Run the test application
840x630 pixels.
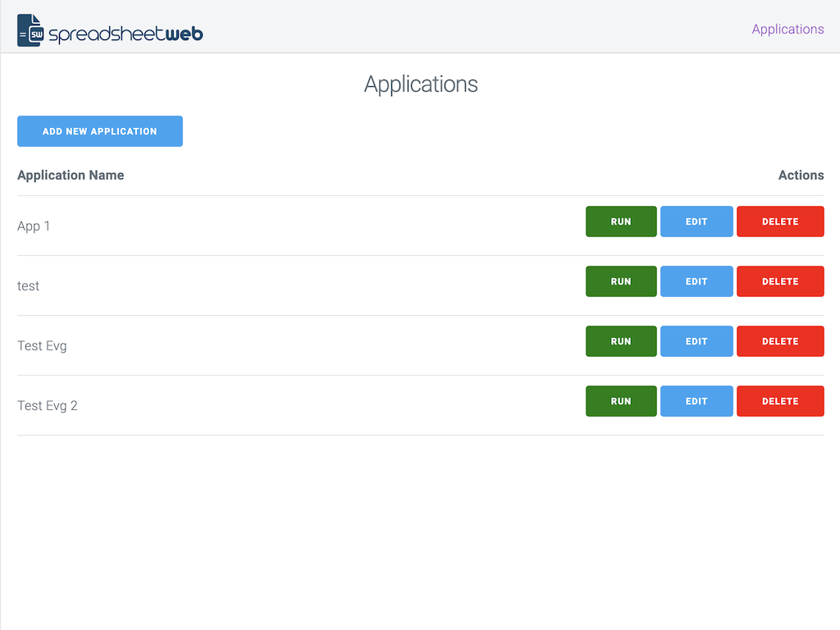(x=621, y=281)
